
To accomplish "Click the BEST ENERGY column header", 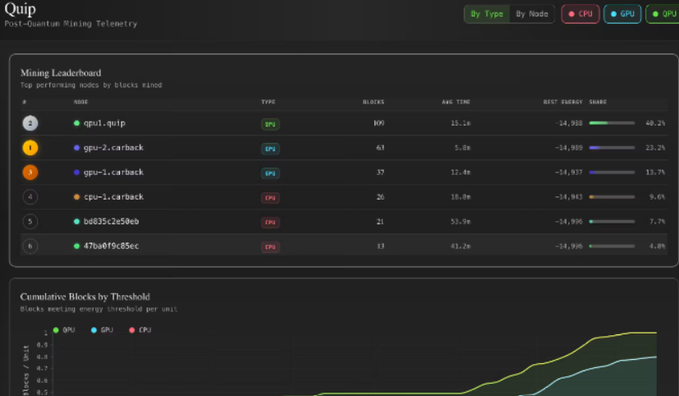I will [x=563, y=102].
